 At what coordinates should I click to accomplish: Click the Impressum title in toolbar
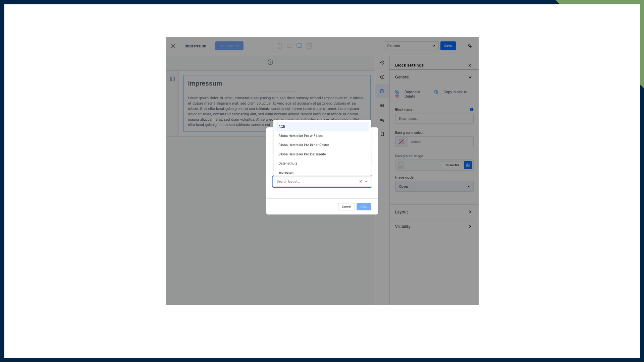195,46
